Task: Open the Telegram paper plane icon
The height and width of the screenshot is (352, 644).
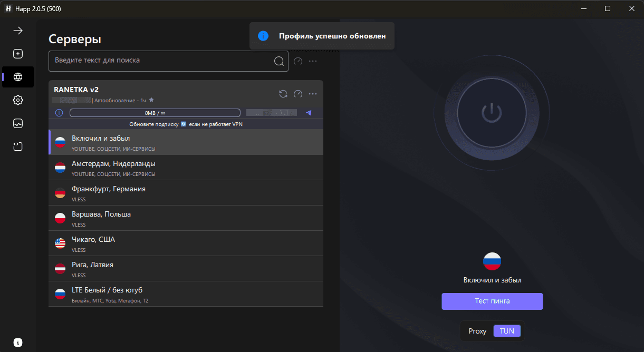Action: click(x=309, y=113)
